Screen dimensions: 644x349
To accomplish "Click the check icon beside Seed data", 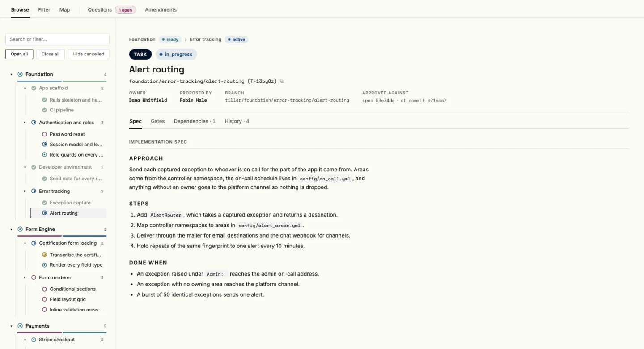I will pos(44,179).
